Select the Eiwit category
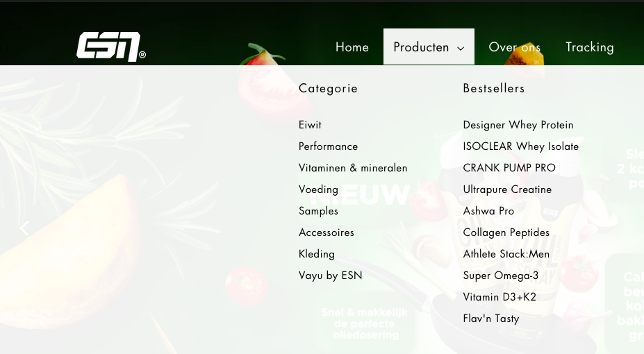This screenshot has height=354, width=644. (310, 125)
